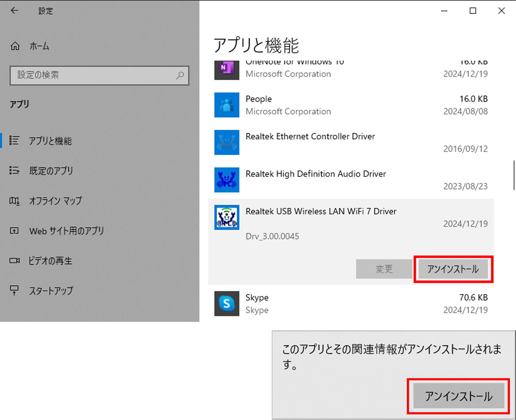Select the Skype app entry name
This screenshot has height=420, width=516.
point(257,298)
